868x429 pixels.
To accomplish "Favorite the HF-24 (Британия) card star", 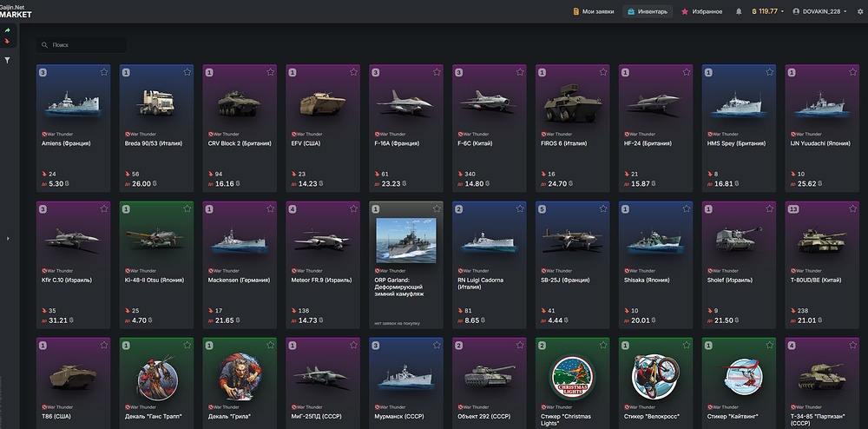I will (x=687, y=72).
